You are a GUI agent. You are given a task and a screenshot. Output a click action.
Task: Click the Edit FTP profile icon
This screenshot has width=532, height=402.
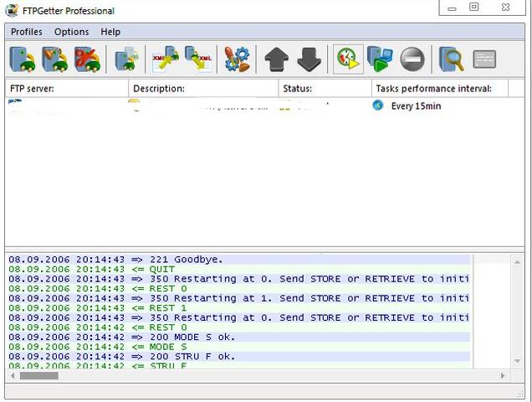click(54, 59)
